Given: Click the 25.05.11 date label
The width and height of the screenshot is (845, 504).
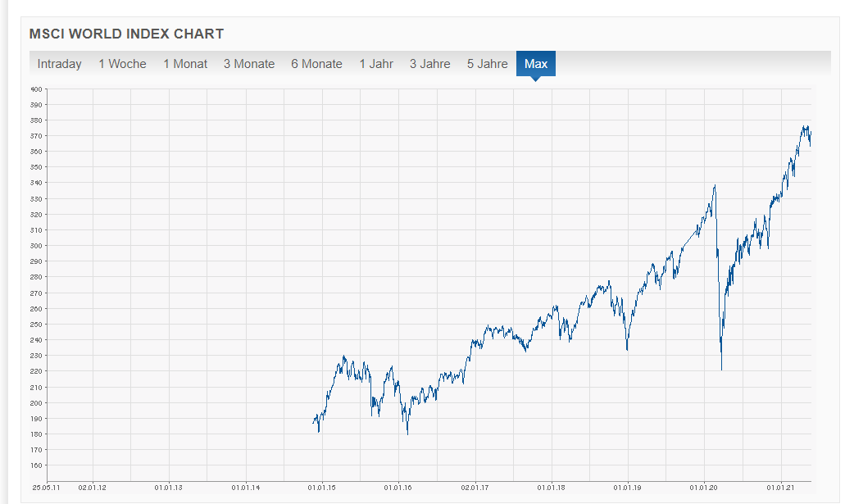Looking at the screenshot, I should 46,488.
